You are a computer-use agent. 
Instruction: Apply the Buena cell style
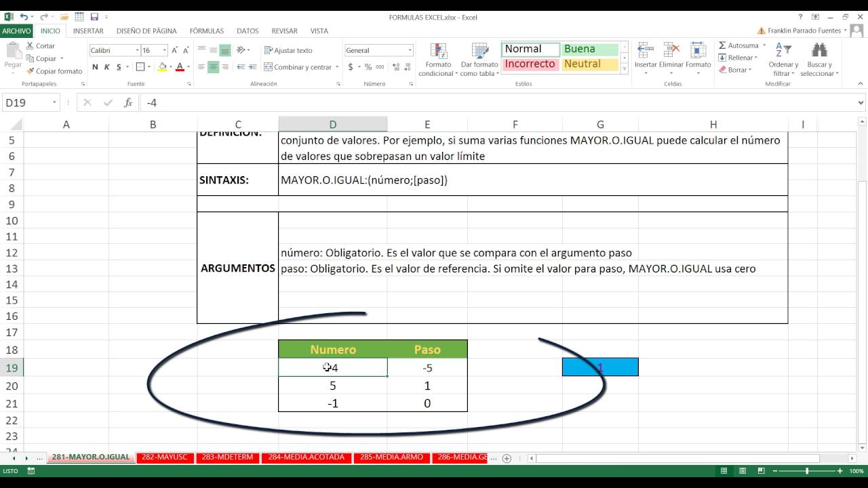tap(590, 49)
